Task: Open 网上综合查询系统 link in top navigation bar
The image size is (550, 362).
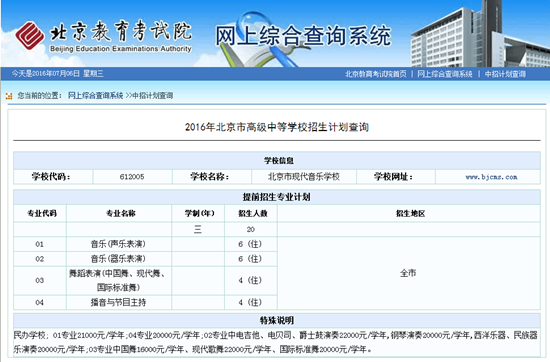Action: coord(444,74)
